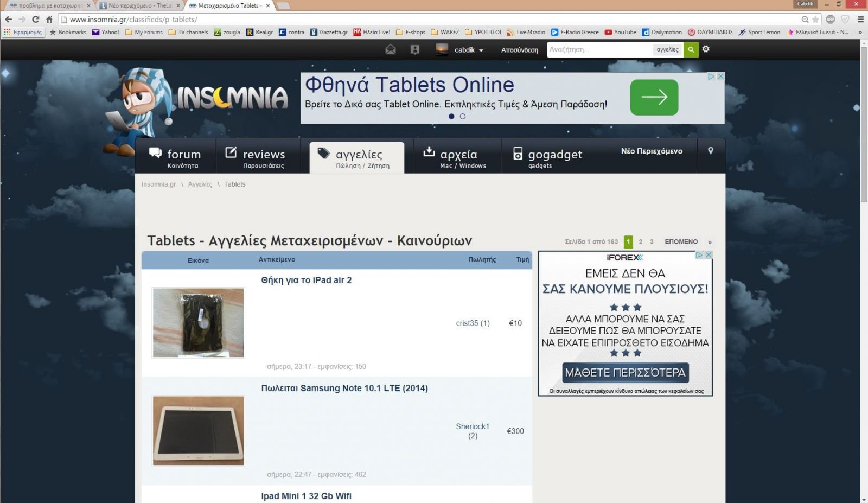Open the gogadget navigation tab
The width and height of the screenshot is (868, 503).
[547, 157]
